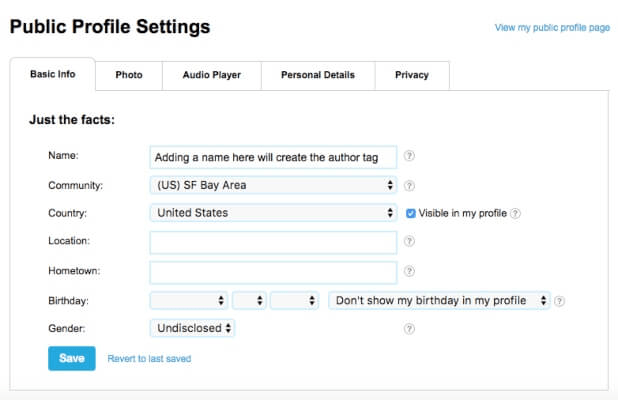
Task: Open the Privacy tab
Action: [412, 75]
